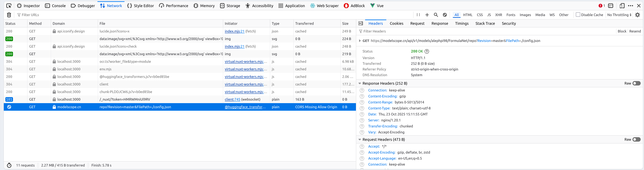Pause network recording
This screenshot has width=644, height=170.
click(x=418, y=15)
